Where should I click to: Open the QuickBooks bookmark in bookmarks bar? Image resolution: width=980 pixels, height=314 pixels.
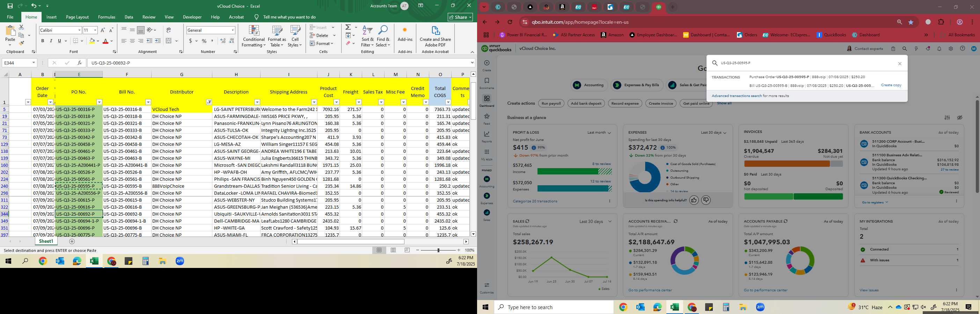coord(832,35)
